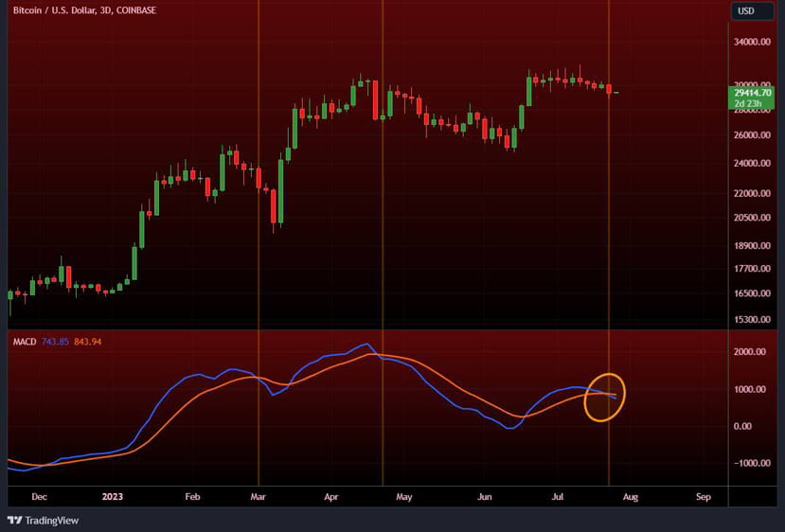Viewport: 785px width, 532px height.
Task: Click the 20500.00 price axis label
Action: pyautogui.click(x=752, y=218)
